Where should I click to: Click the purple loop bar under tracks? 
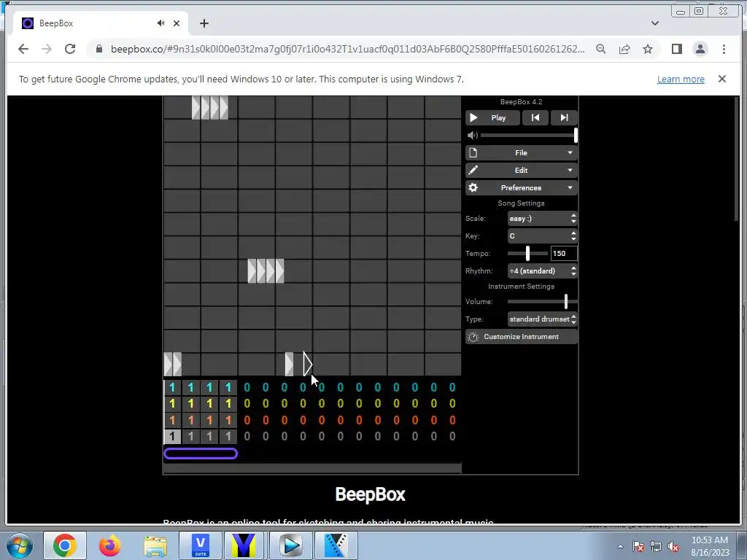[201, 454]
